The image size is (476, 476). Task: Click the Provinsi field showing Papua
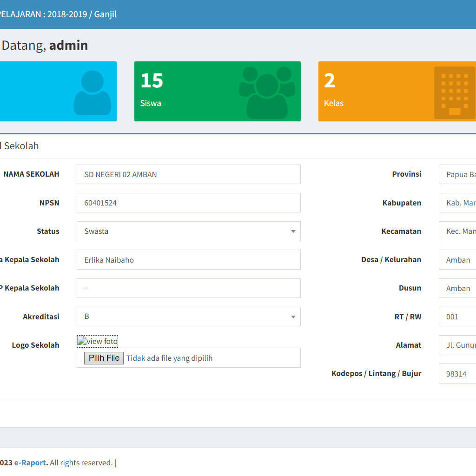(457, 174)
